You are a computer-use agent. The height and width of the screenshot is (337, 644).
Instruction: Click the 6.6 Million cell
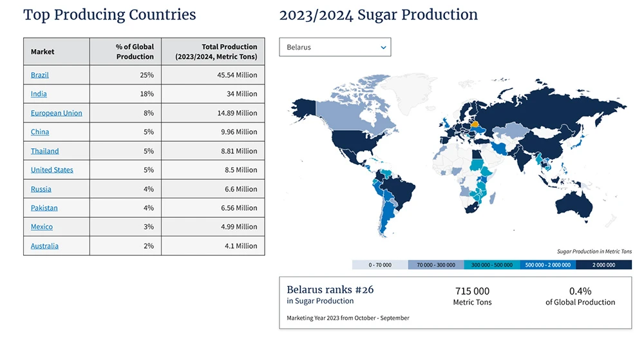point(213,189)
